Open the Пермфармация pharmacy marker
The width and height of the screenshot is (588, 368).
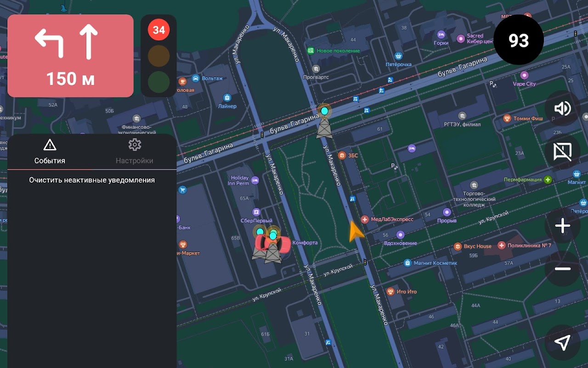pyautogui.click(x=548, y=180)
